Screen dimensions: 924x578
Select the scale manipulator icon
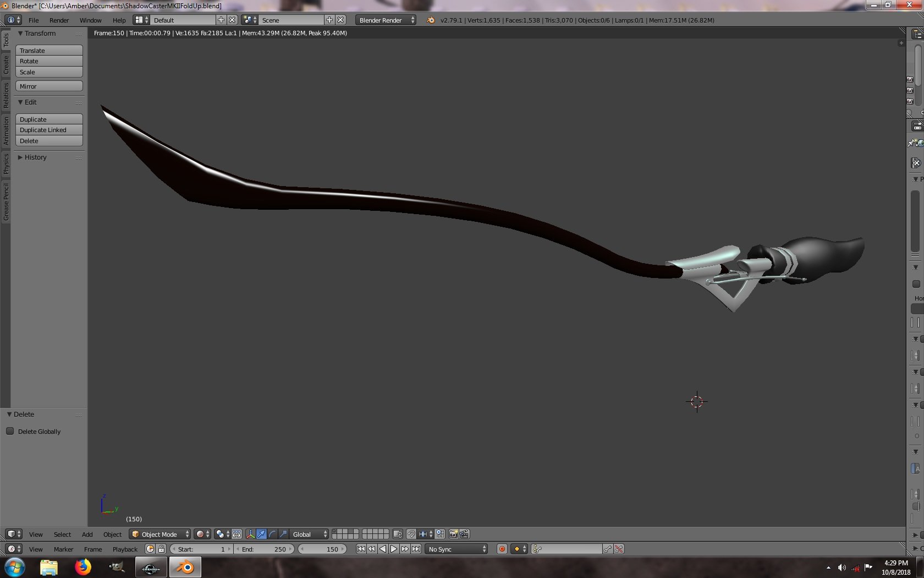[x=283, y=534]
